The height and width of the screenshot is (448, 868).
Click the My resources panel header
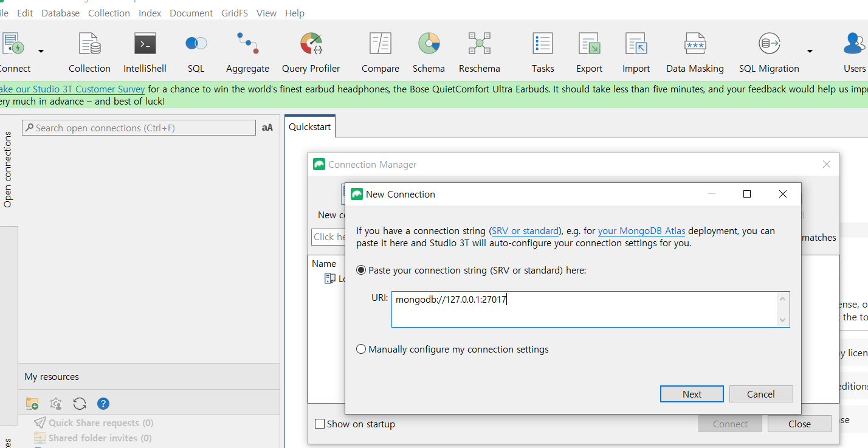click(149, 377)
